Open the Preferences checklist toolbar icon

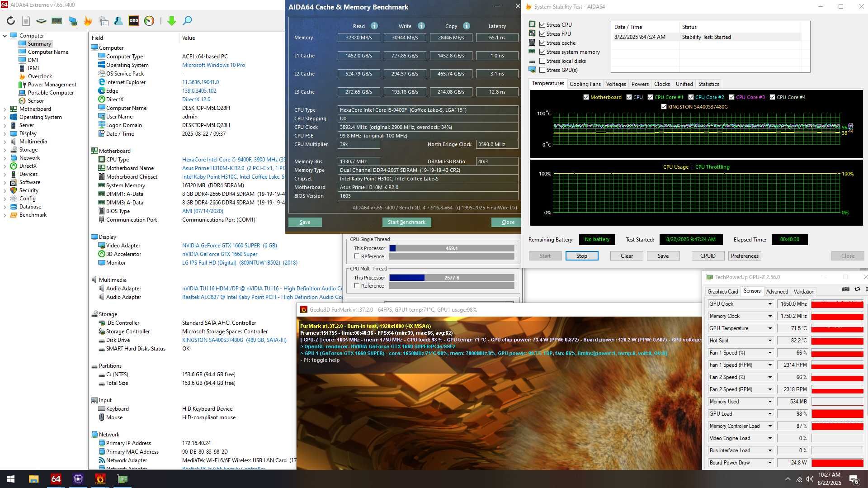(x=104, y=21)
